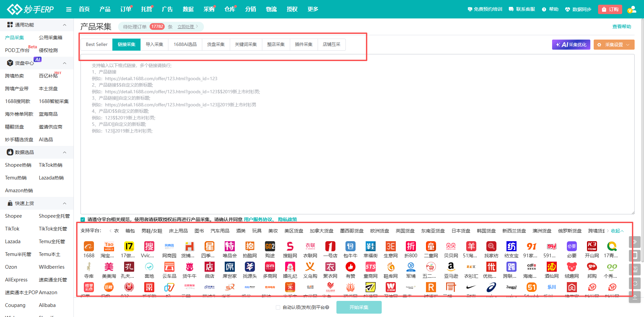The width and height of the screenshot is (644, 317).
Task: Select the 亚马逊 Amazon platform icon
Action: coord(451,267)
